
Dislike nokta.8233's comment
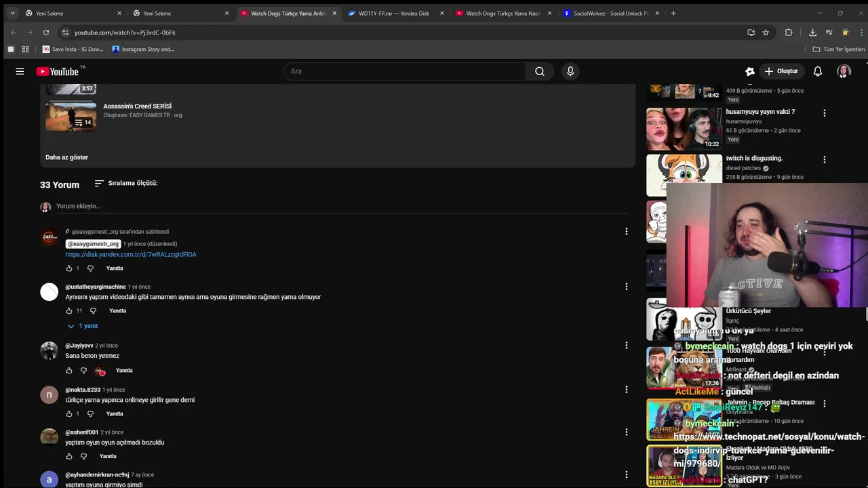[x=90, y=413]
